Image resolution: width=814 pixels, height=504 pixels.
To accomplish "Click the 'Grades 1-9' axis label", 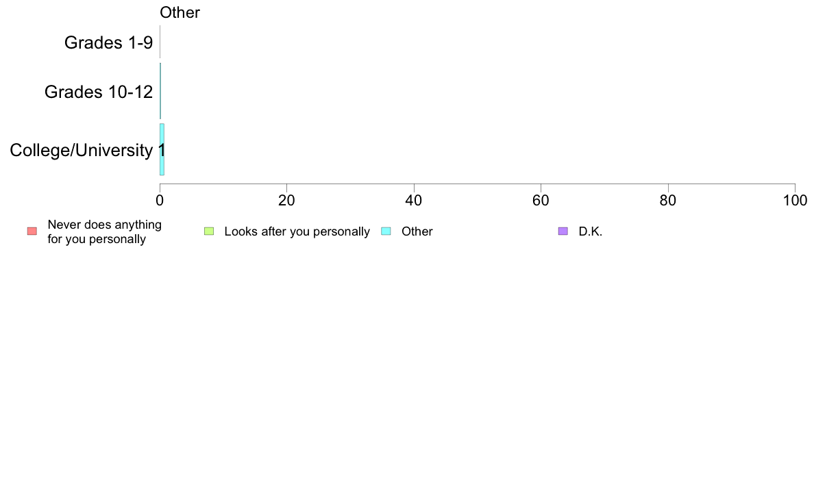I will (x=108, y=42).
